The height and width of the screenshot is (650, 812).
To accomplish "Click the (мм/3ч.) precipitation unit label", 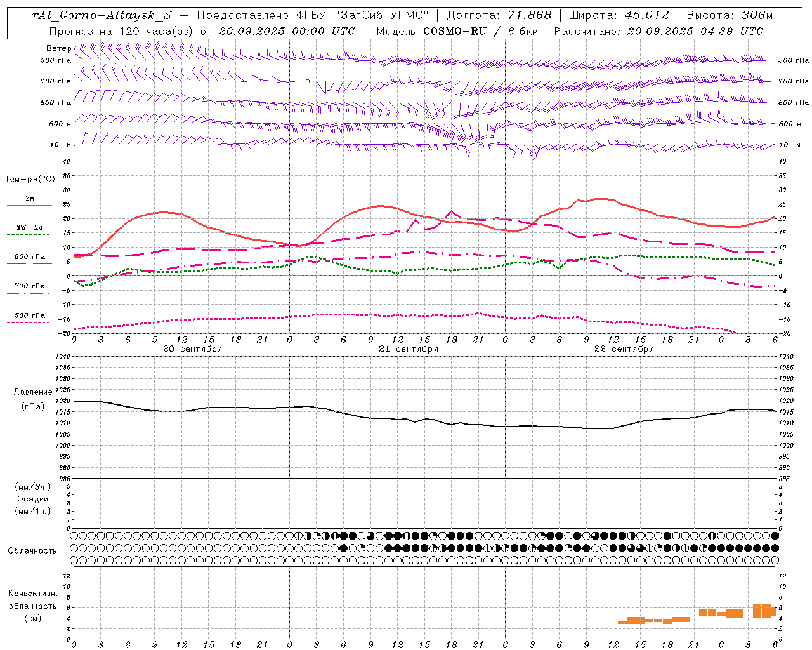I will pyautogui.click(x=33, y=487).
